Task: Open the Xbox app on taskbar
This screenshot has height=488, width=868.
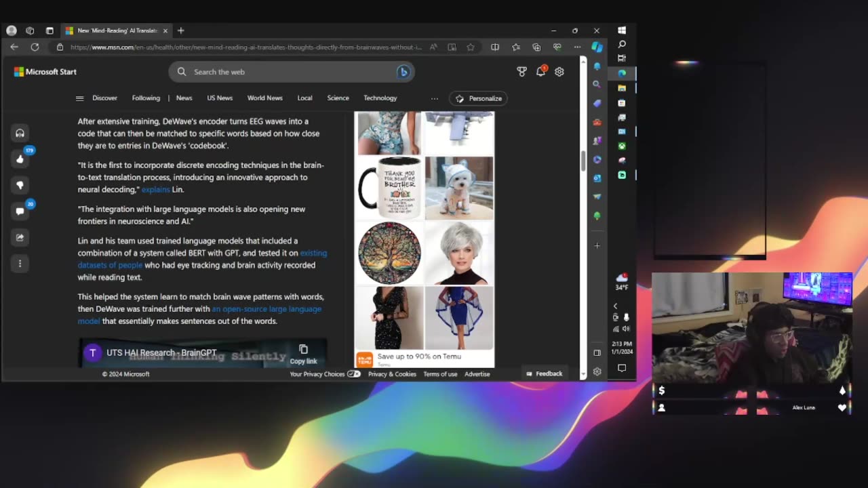Action: pos(622,146)
